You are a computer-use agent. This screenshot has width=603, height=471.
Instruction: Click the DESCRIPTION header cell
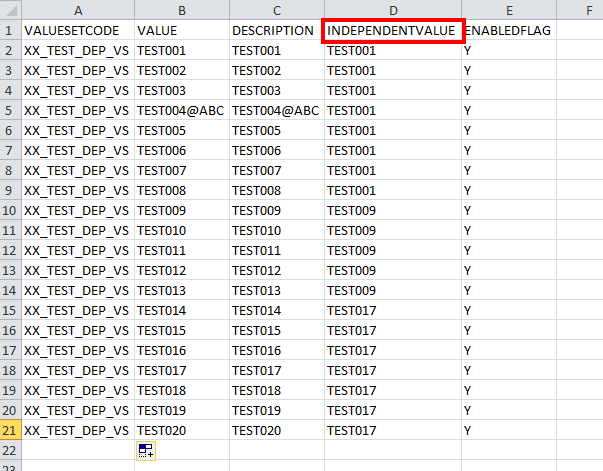277,30
